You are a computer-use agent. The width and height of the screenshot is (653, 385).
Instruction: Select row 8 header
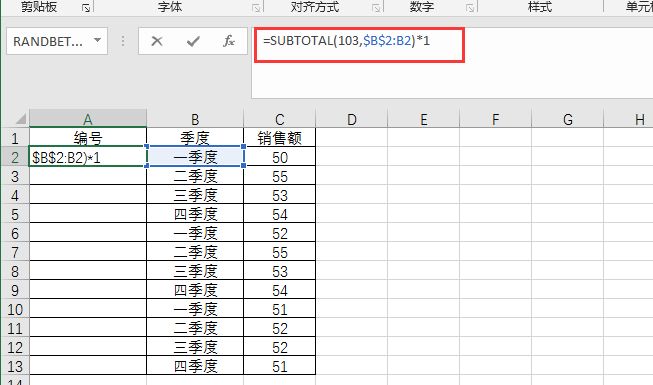(15, 271)
